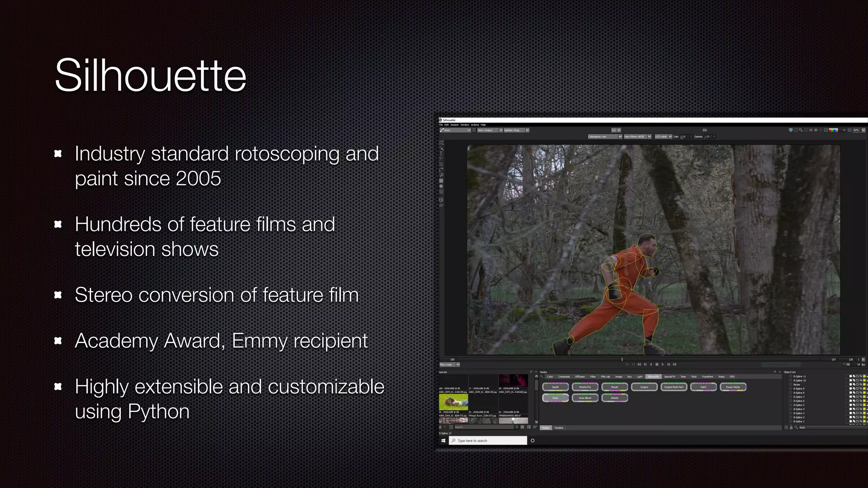Image resolution: width=868 pixels, height=488 pixels.
Task: Switch to the Timeline tab
Action: pos(559,428)
